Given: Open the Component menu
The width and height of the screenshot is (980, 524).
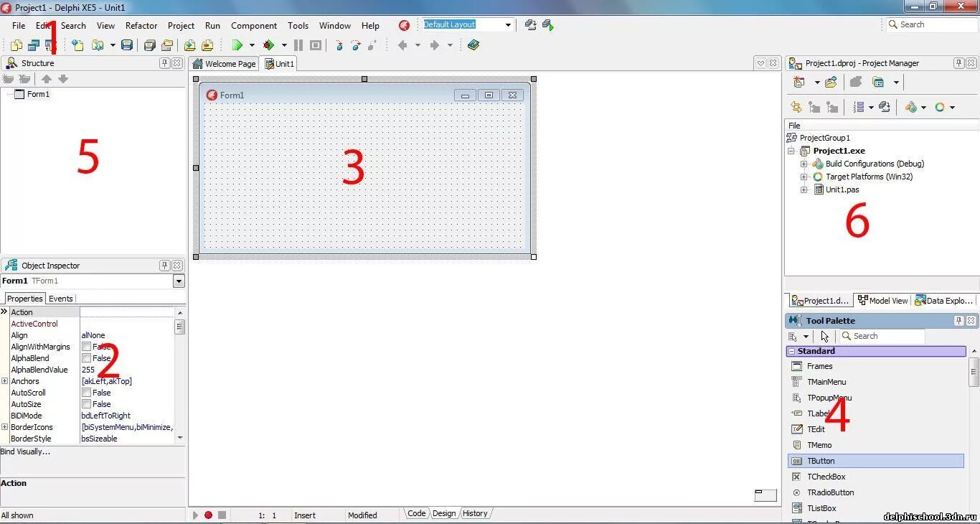Looking at the screenshot, I should [254, 25].
